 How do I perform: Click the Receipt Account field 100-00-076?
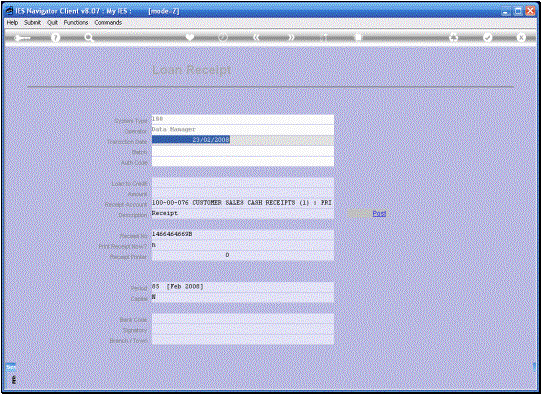click(x=243, y=203)
